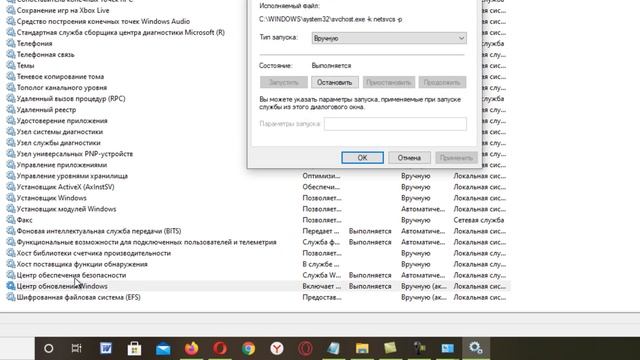Image resolution: width=640 pixels, height=360 pixels.
Task: Launch Opera browser with filled red icon
Action: tap(220, 349)
